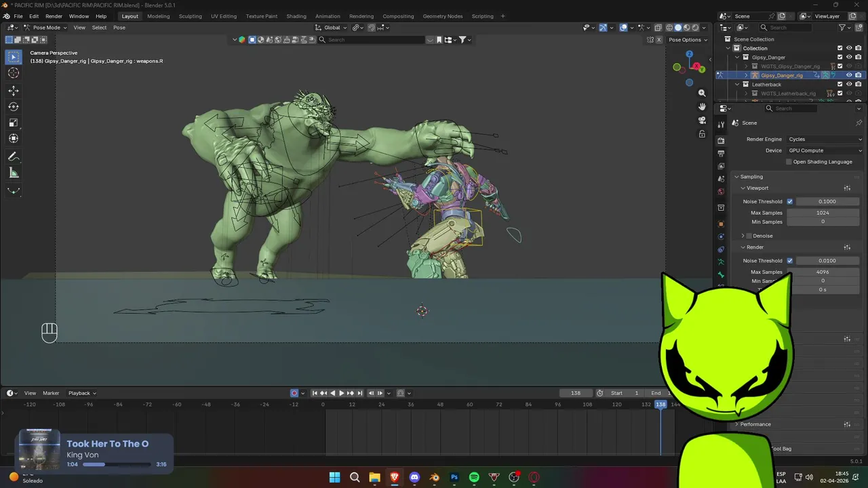Collapse the Viewport sampling subpanel
The height and width of the screenshot is (488, 868).
coord(743,188)
